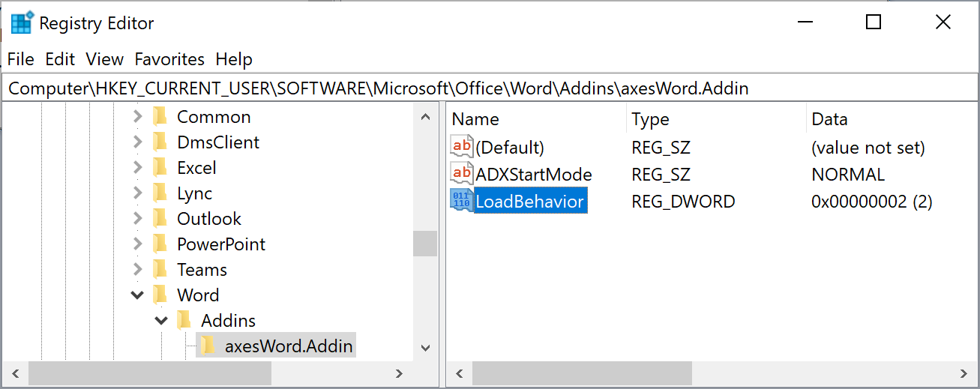This screenshot has width=980, height=389.
Task: Click the tree pane horizontal scroll right arrow
Action: pyautogui.click(x=400, y=373)
